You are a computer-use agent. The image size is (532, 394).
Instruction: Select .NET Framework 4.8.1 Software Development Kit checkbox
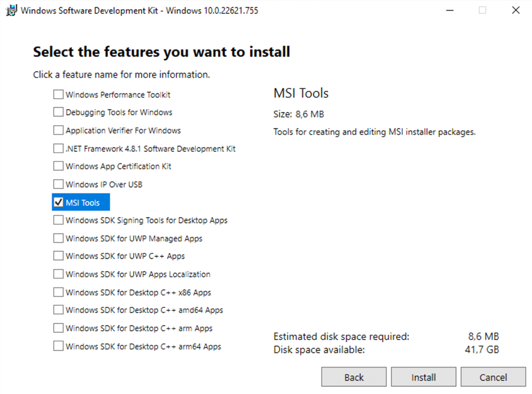[58, 148]
